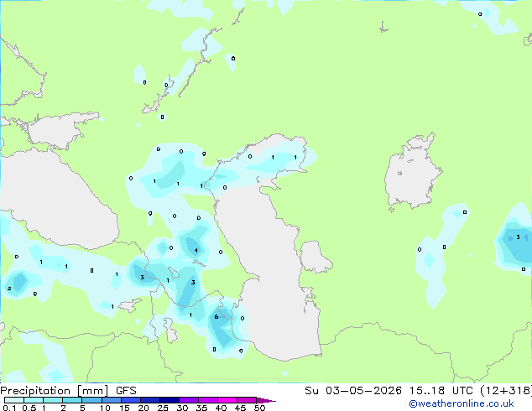Open the weatheronline.co.uk copyright link
This screenshot has height=411, width=532.
462,403
